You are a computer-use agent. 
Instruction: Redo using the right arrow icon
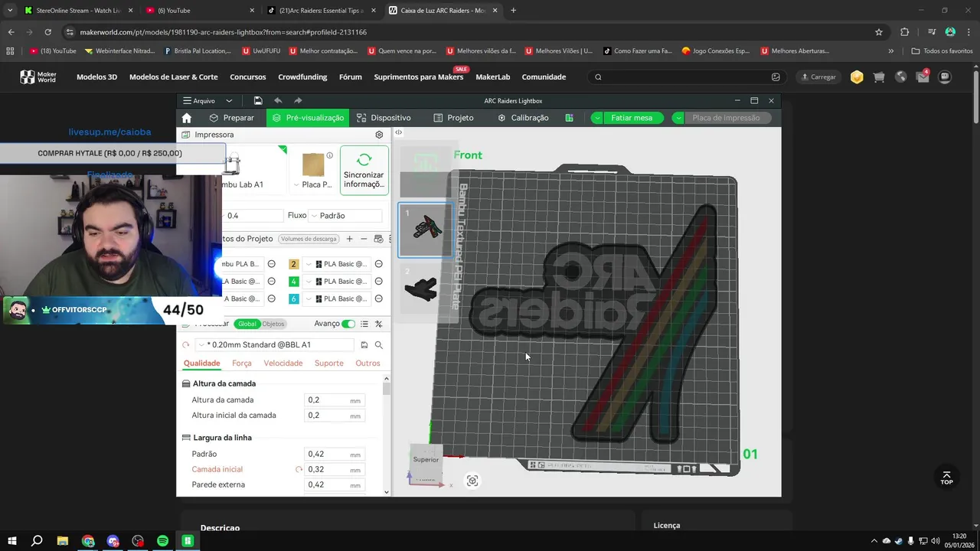(x=298, y=100)
